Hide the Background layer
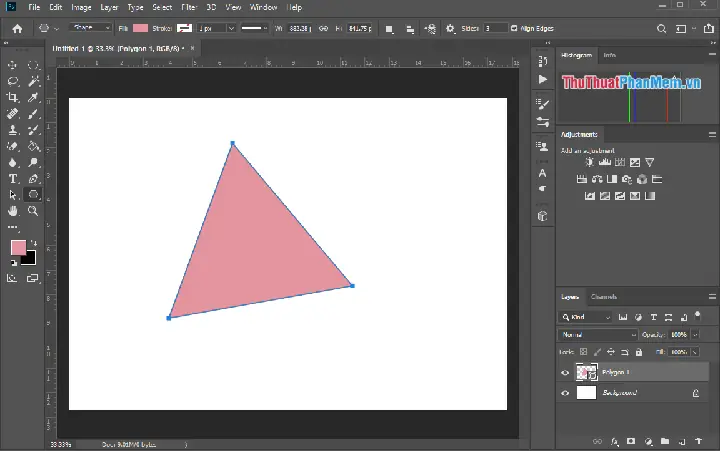Viewport: 720px width, 451px height. 565,393
